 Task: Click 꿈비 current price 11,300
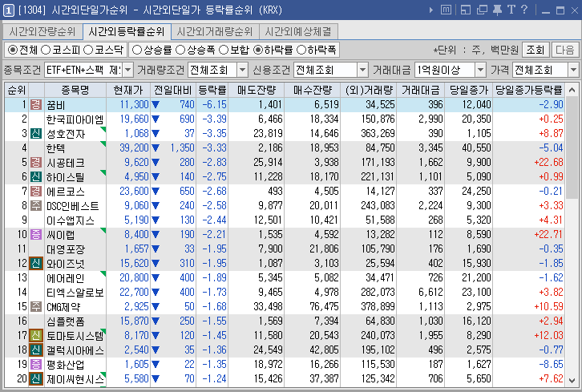pos(134,105)
